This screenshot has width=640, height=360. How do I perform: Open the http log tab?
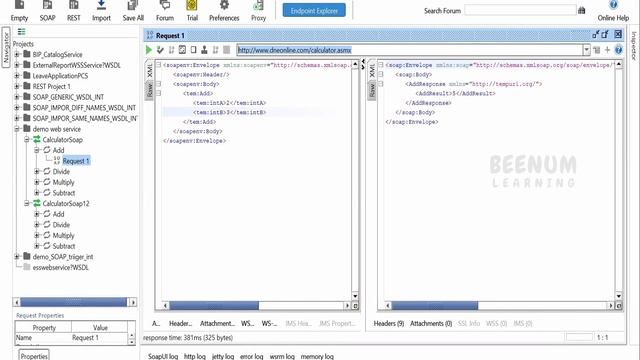(195, 356)
